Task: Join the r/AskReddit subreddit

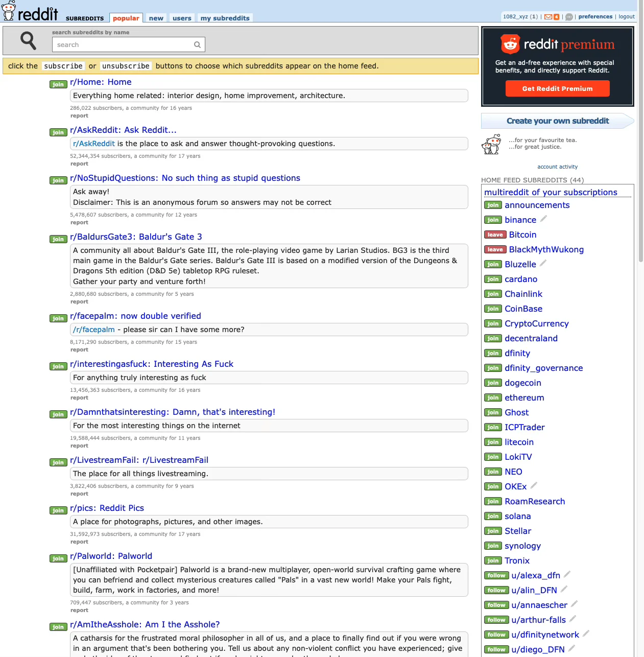Action: click(x=58, y=133)
